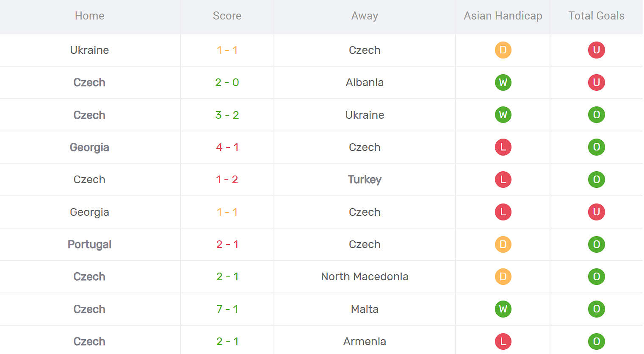644x354 pixels.
Task: Click the green O total goals badge for Czech vs Ukraine
Action: [x=596, y=115]
